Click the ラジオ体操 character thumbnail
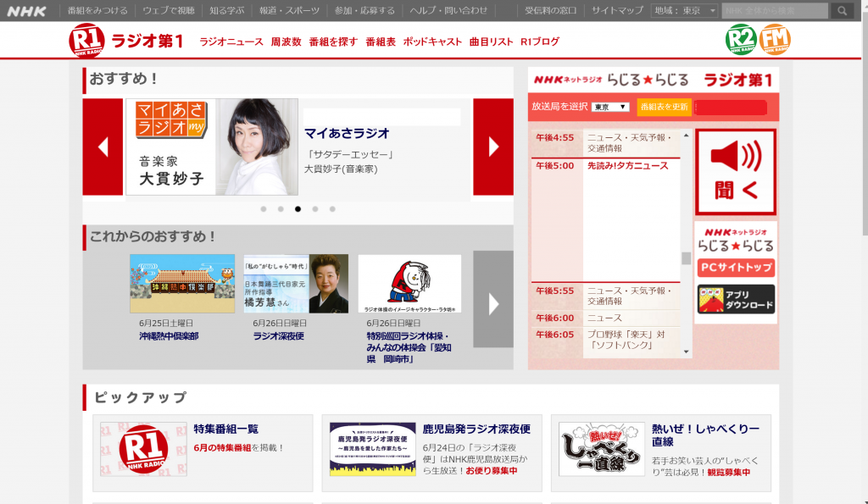 409,284
